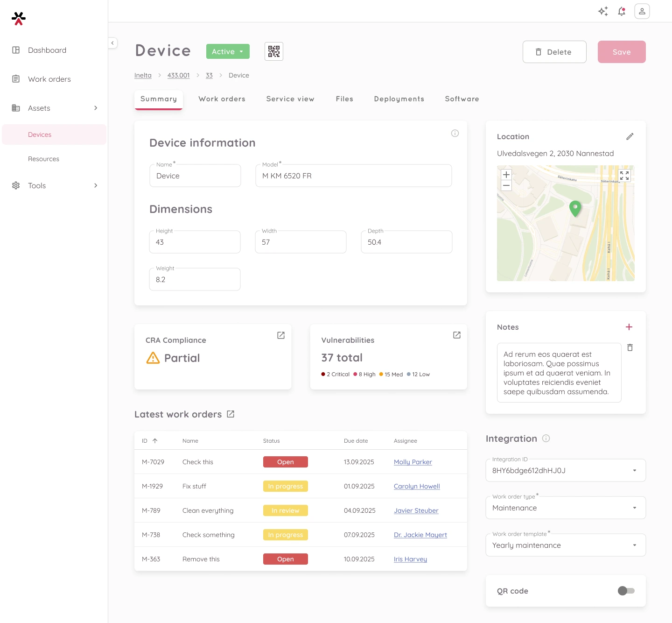The height and width of the screenshot is (623, 672).
Task: Go to the Inelta breadcrumb link
Action: coord(143,75)
